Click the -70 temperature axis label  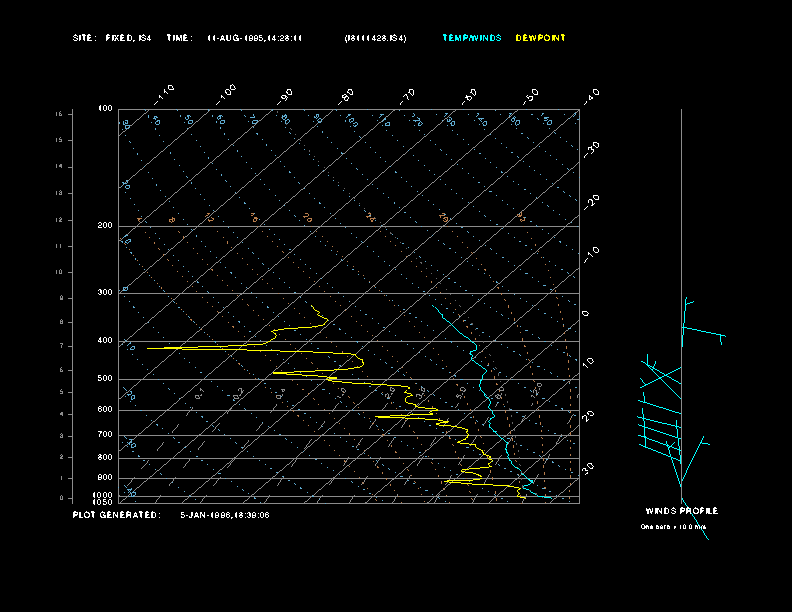(407, 96)
